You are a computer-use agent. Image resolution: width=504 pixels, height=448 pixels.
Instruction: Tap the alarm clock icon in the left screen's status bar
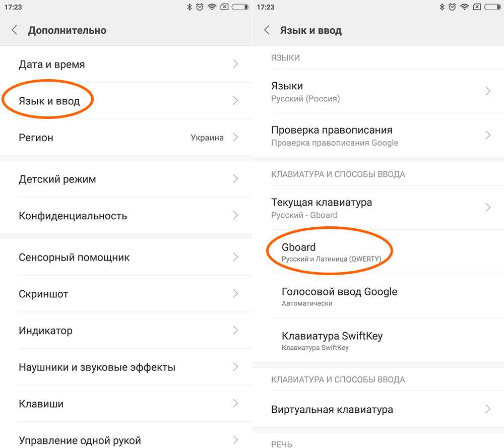point(200,7)
